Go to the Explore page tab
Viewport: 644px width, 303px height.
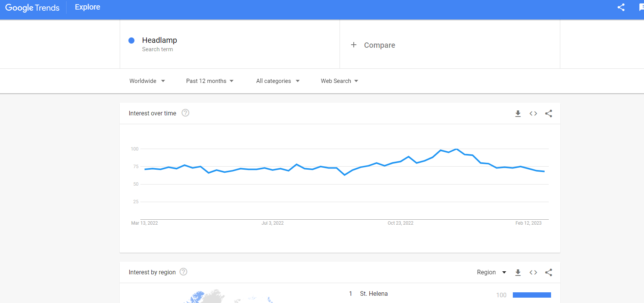point(88,7)
